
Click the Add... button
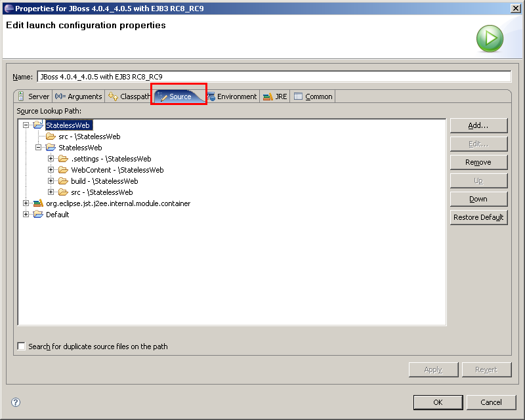478,125
